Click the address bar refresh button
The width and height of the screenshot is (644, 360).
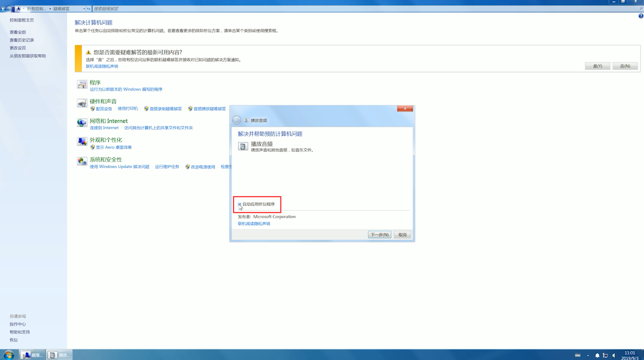tap(89, 9)
